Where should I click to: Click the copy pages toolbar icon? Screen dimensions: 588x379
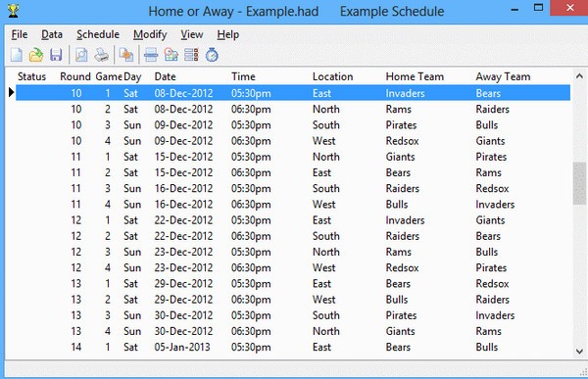pos(126,55)
